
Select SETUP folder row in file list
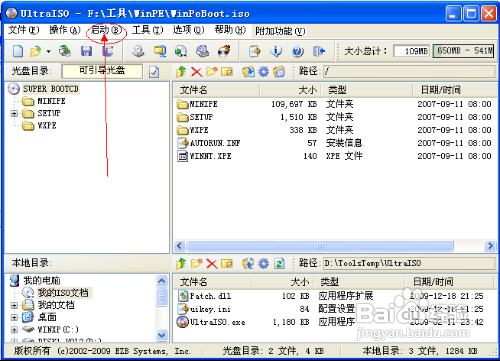(x=335, y=117)
